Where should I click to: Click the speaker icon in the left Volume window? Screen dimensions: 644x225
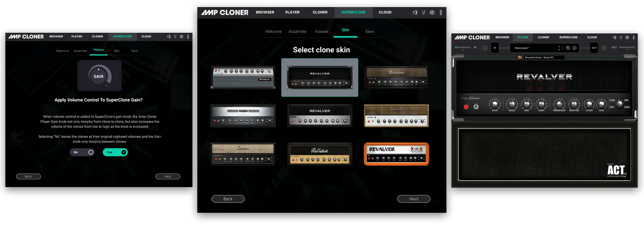click(169, 37)
